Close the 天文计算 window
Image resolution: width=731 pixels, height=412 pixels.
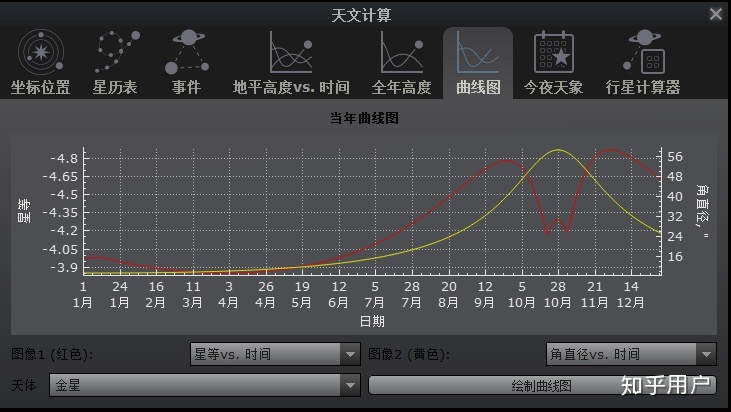(716, 14)
